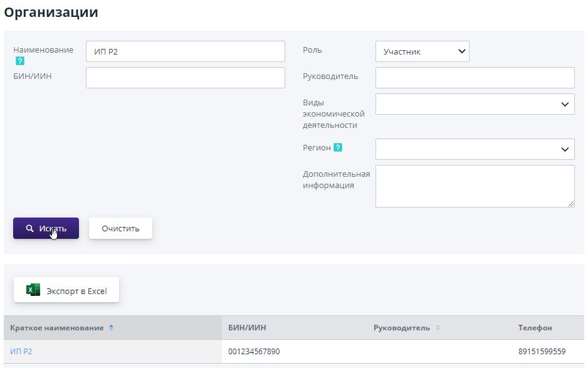Click the БИН/ИИН table column header
The image size is (588, 368).
click(247, 327)
